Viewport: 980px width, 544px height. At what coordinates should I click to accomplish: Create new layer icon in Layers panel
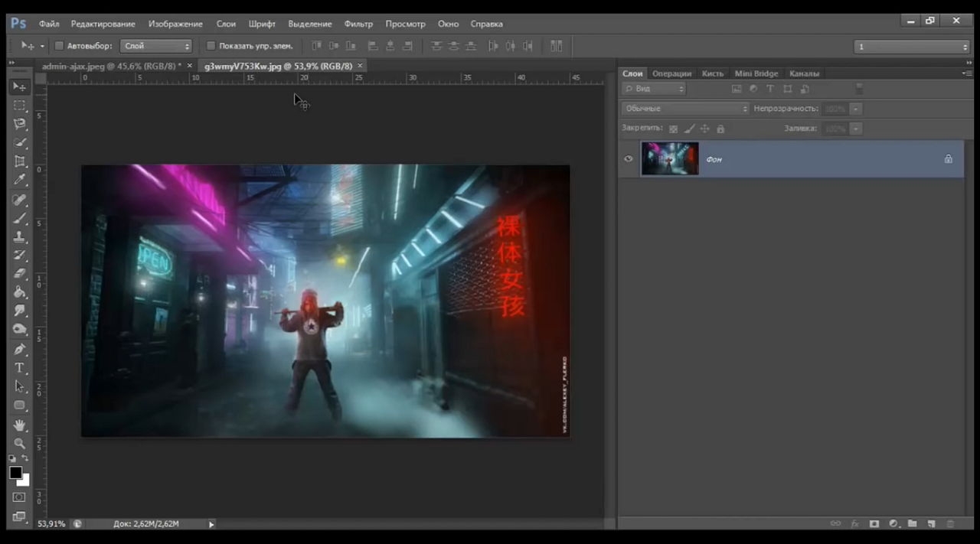point(931,524)
